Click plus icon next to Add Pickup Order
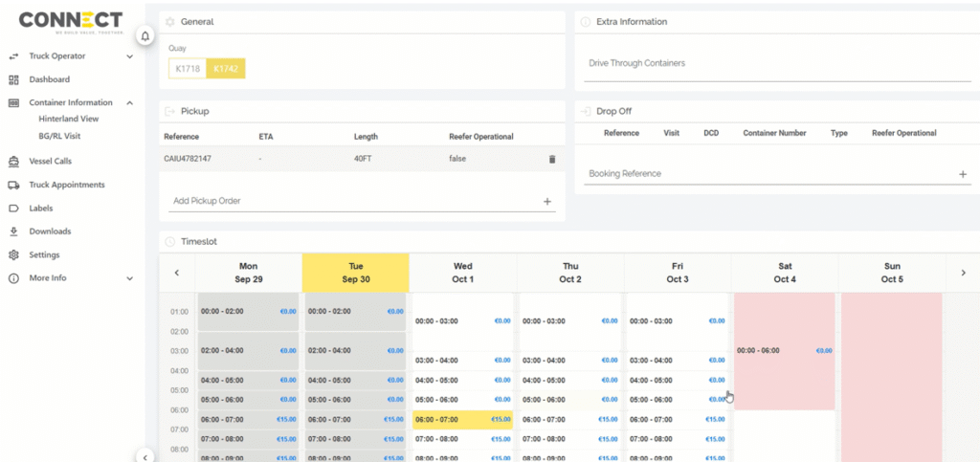The image size is (980, 462). [x=547, y=202]
